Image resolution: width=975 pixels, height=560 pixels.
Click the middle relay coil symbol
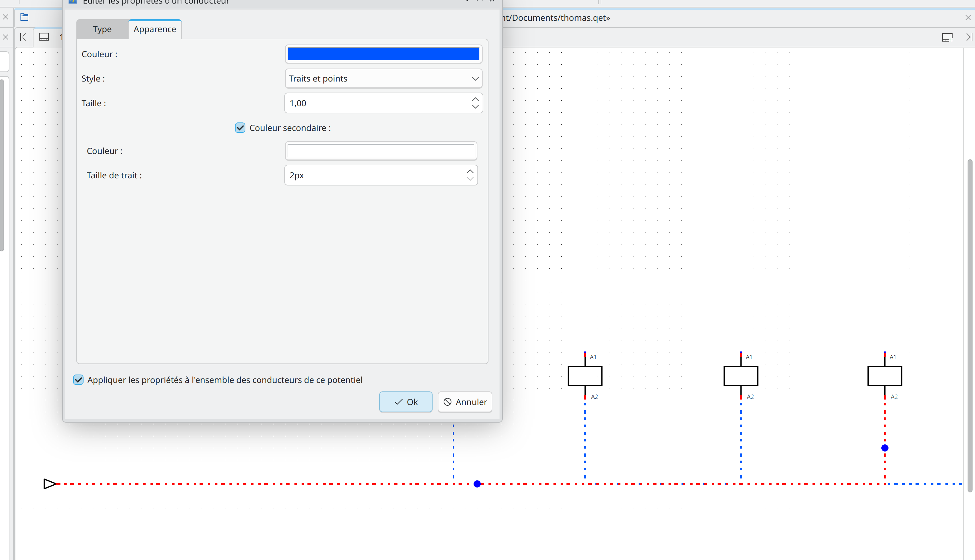(741, 376)
